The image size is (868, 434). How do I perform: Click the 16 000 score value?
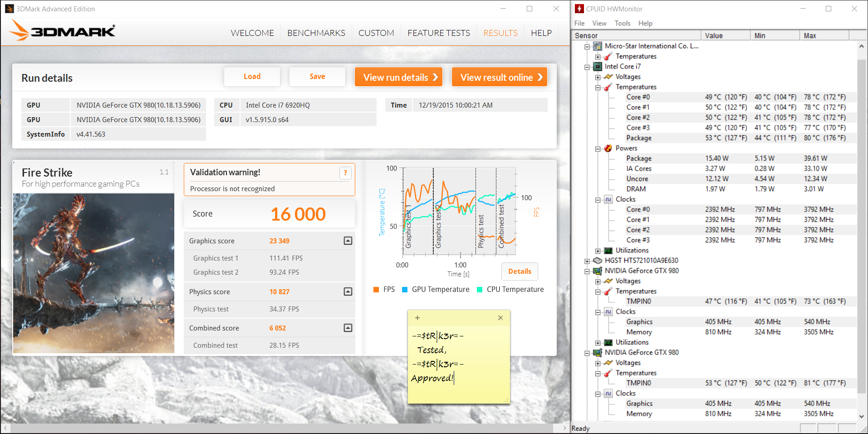point(298,214)
